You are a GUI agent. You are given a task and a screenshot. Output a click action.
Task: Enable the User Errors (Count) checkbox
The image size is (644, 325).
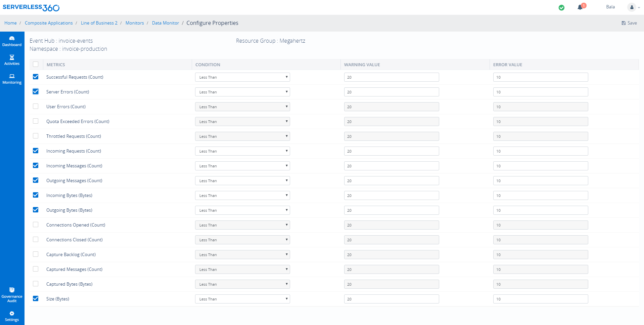pyautogui.click(x=36, y=106)
